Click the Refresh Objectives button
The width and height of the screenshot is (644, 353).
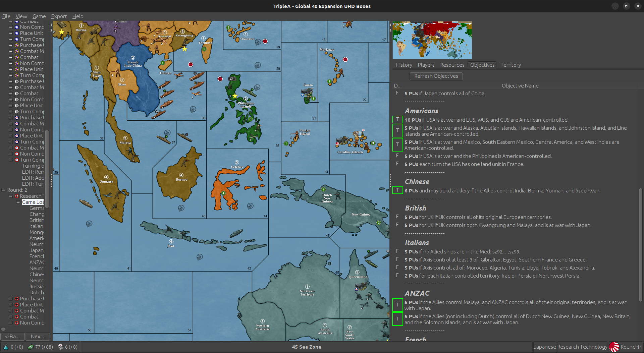436,76
